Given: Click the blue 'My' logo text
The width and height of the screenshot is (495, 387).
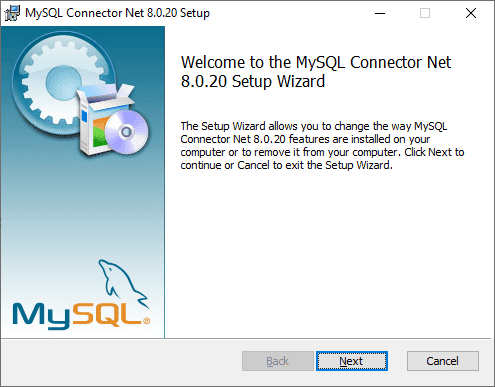Looking at the screenshot, I should [x=42, y=316].
